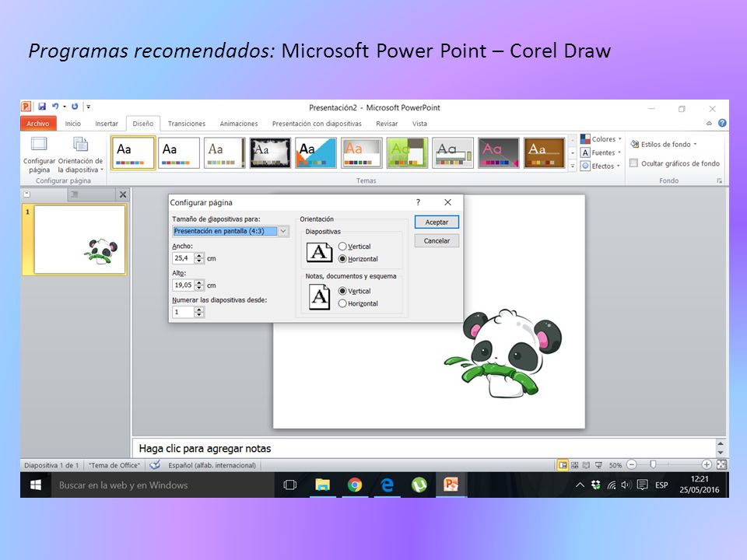Open Task View on taskbar
Image resolution: width=747 pixels, height=560 pixels.
289,485
